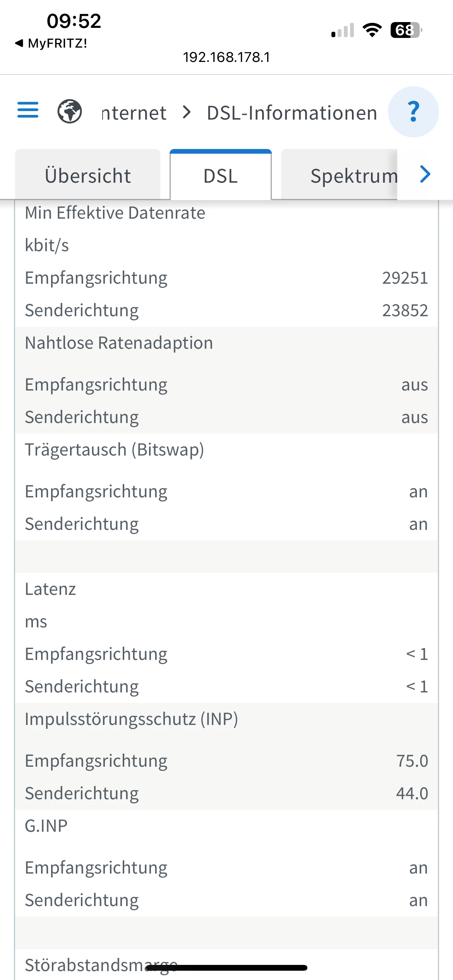Tap the globe Internet icon
This screenshot has height=980, width=453.
tap(70, 111)
